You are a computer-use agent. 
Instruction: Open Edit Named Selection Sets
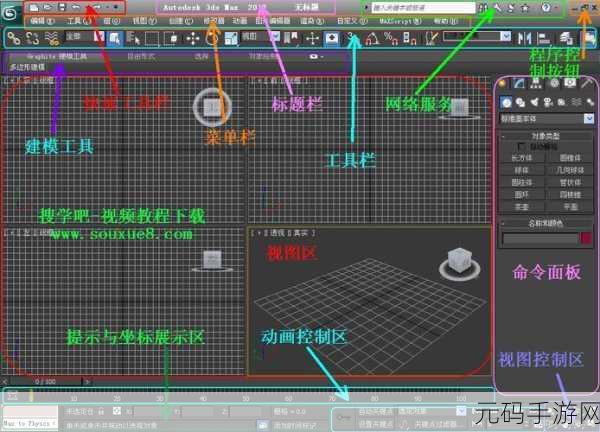(x=432, y=38)
